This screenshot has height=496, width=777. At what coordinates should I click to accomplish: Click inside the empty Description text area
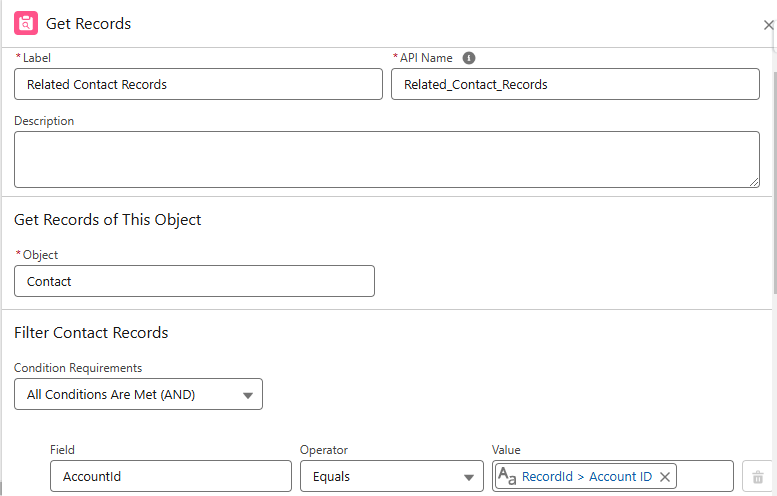pos(387,160)
